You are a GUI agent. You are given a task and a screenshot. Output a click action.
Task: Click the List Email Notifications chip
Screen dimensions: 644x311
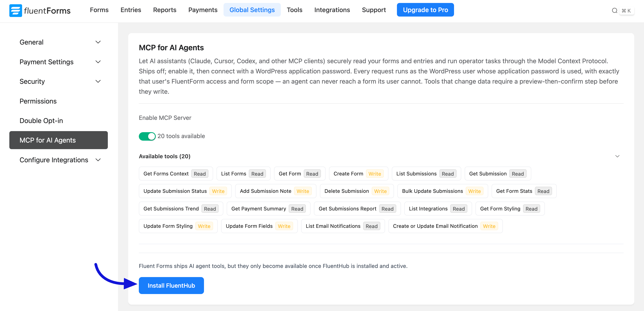click(343, 226)
